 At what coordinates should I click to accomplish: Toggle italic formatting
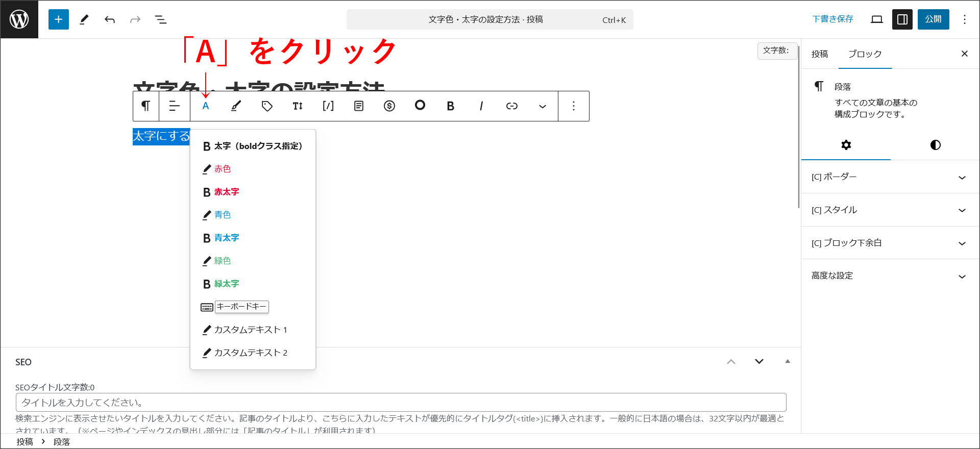click(481, 106)
